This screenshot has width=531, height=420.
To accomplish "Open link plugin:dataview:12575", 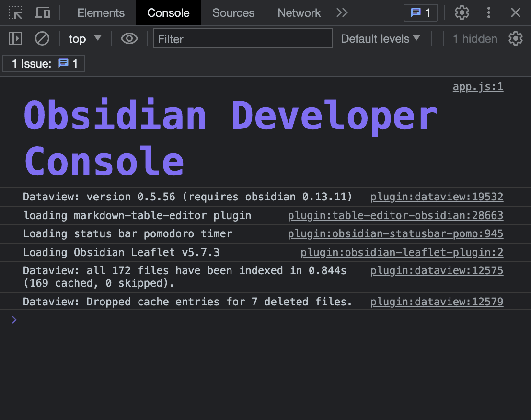I will [x=437, y=270].
